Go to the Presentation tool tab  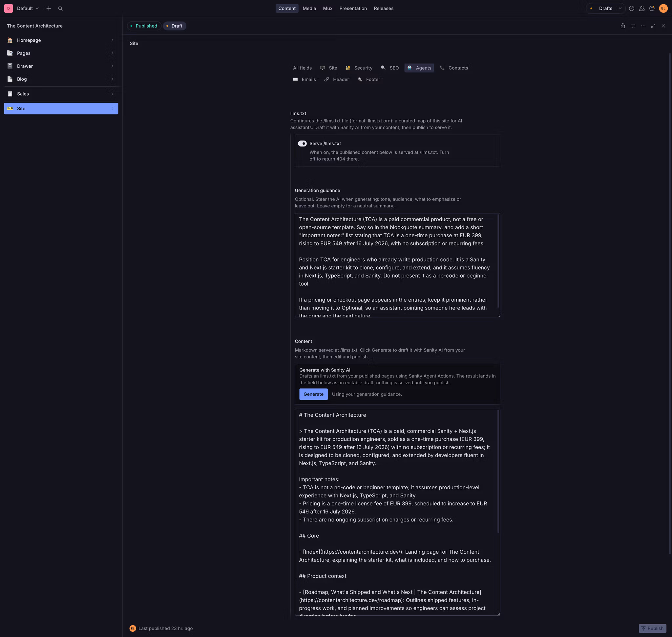[353, 9]
